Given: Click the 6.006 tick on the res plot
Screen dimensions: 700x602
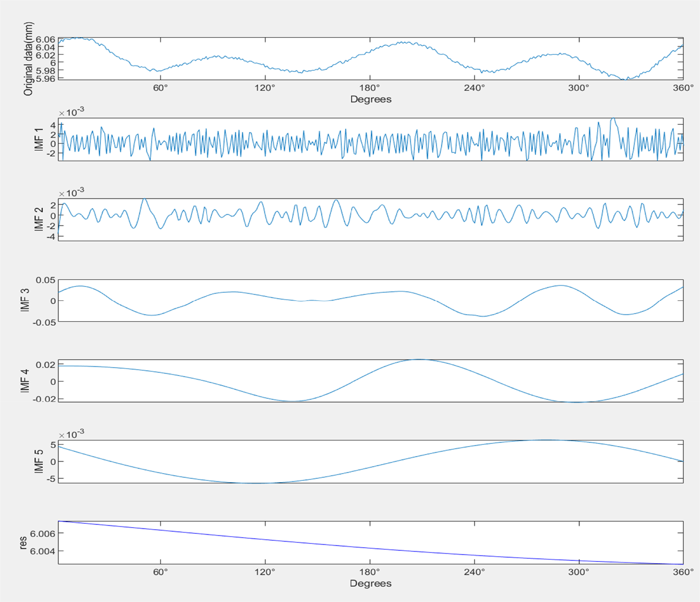Looking at the screenshot, I should click(x=43, y=533).
